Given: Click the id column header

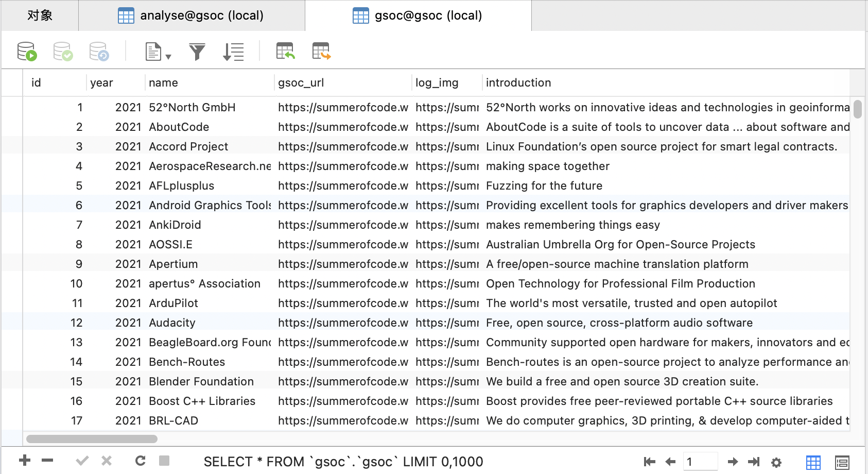Looking at the screenshot, I should click(x=55, y=83).
